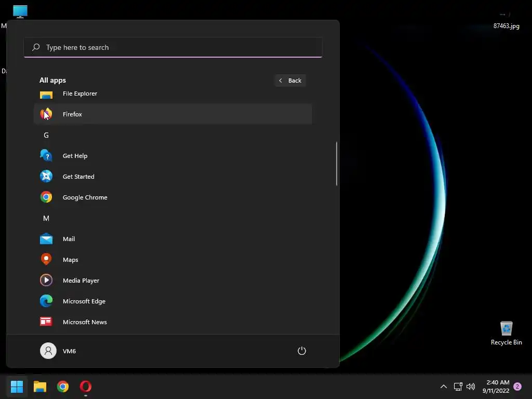This screenshot has width=532, height=399.
Task: Open the notification center badge
Action: coord(517,387)
